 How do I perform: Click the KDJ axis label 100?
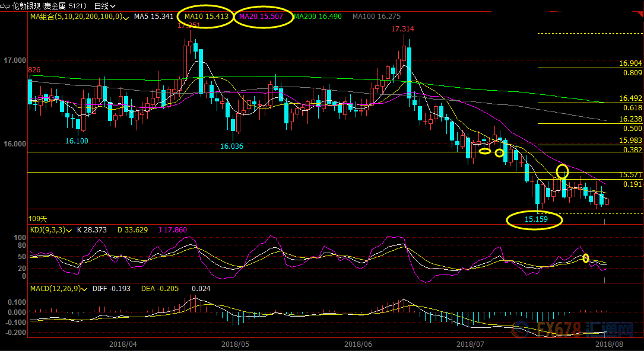tap(20, 238)
